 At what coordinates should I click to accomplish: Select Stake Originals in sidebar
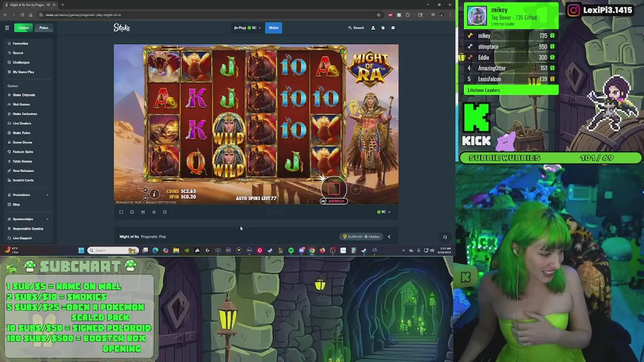(x=28, y=95)
